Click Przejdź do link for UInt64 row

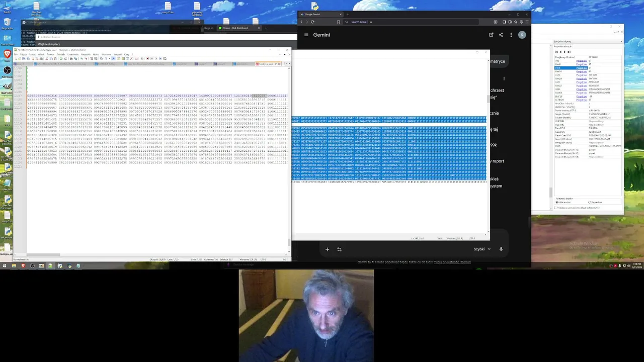click(x=582, y=93)
